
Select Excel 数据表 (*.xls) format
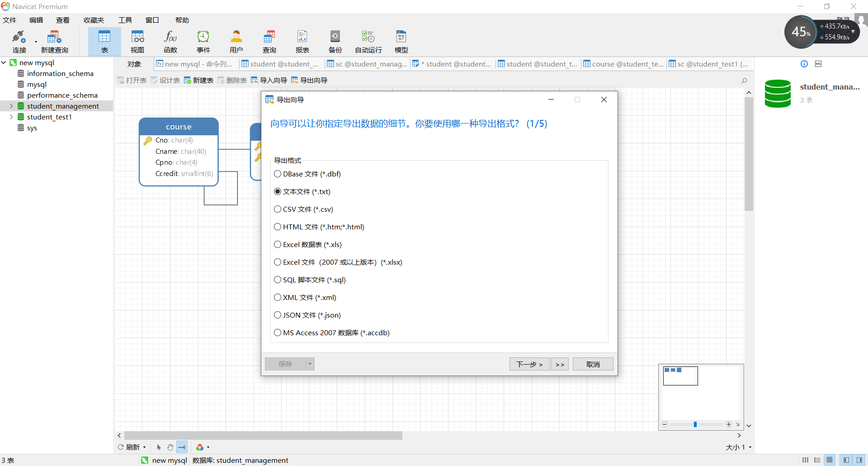coord(308,244)
